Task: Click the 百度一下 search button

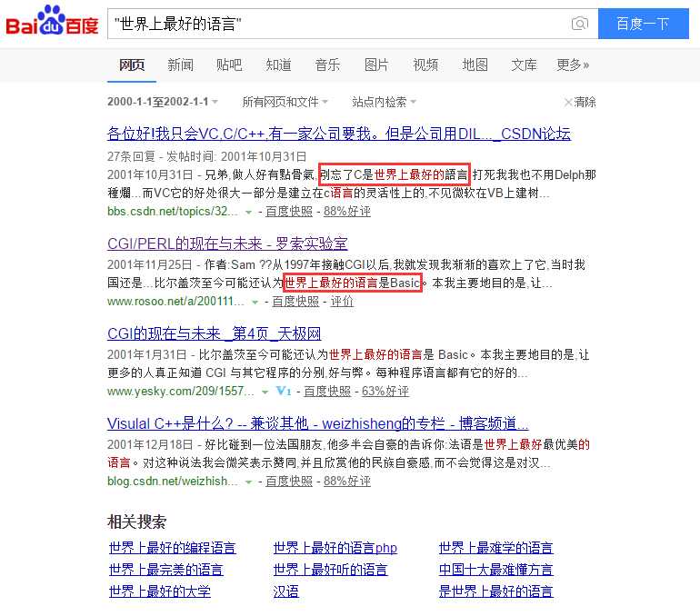Action: [643, 24]
